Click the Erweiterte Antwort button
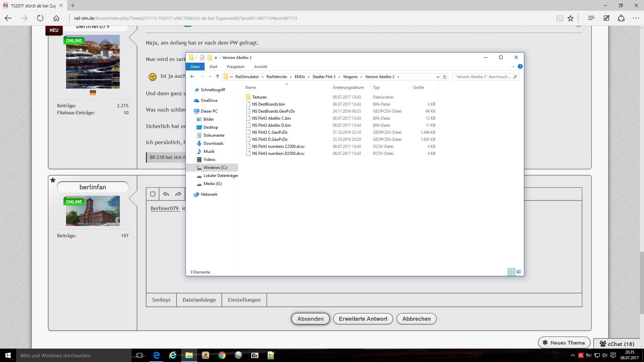Image resolution: width=644 pixels, height=362 pixels. (x=363, y=319)
